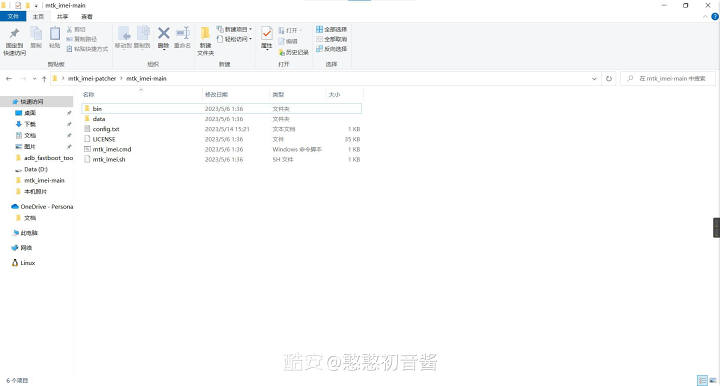
Task: Click the Properties (属性) checkmark icon
Action: (x=266, y=34)
